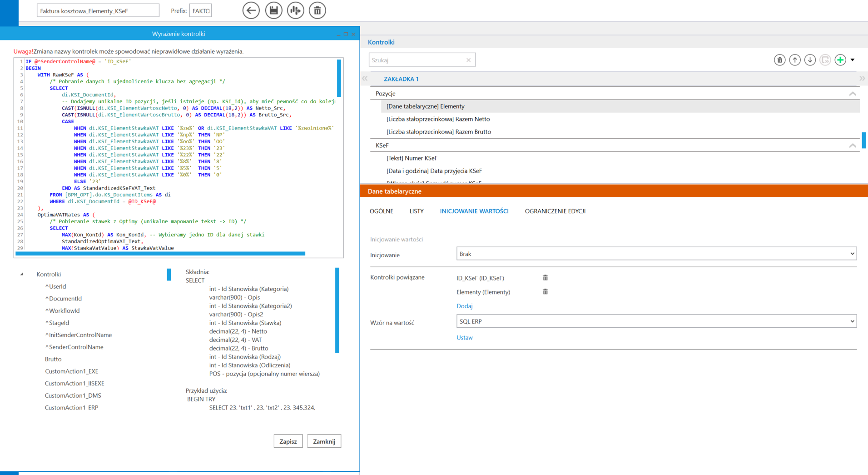The width and height of the screenshot is (868, 475).
Task: Collapse the Kontrolki tree node
Action: (22, 275)
